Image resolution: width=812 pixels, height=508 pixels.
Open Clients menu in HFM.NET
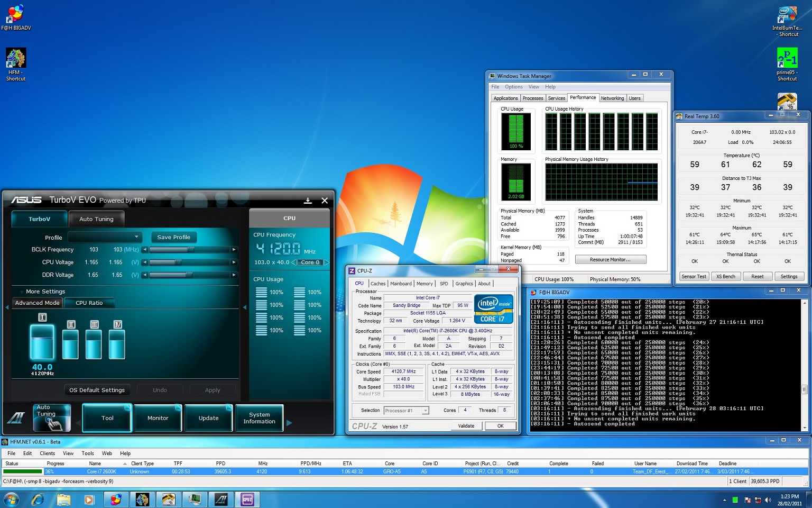click(47, 453)
